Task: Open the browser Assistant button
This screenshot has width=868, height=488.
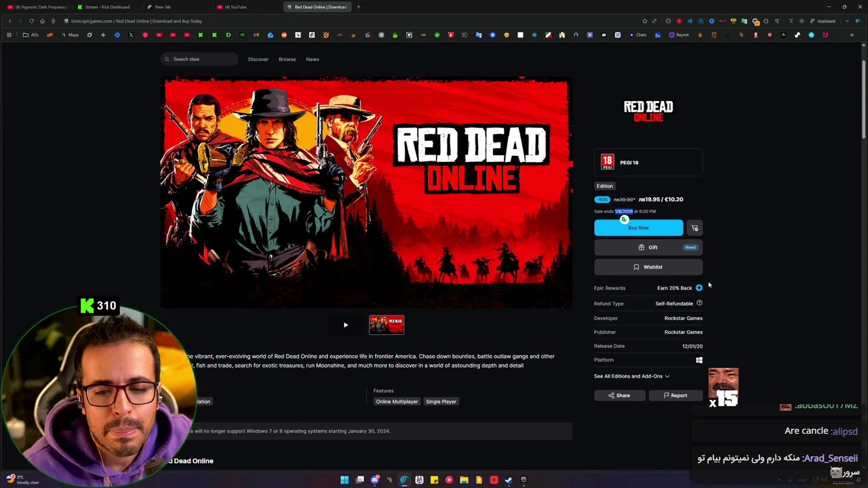Action: [823, 21]
